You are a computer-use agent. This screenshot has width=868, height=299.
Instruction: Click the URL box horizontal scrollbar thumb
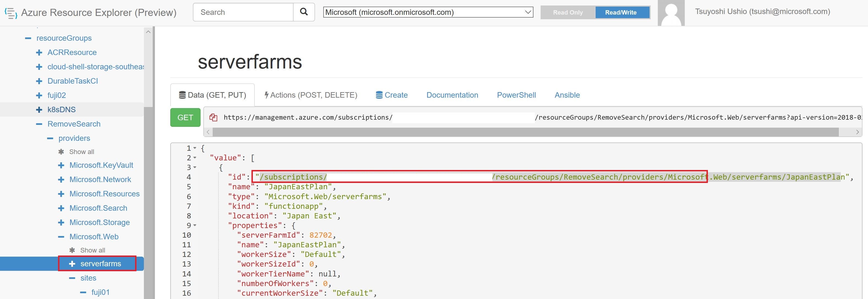[x=525, y=132]
